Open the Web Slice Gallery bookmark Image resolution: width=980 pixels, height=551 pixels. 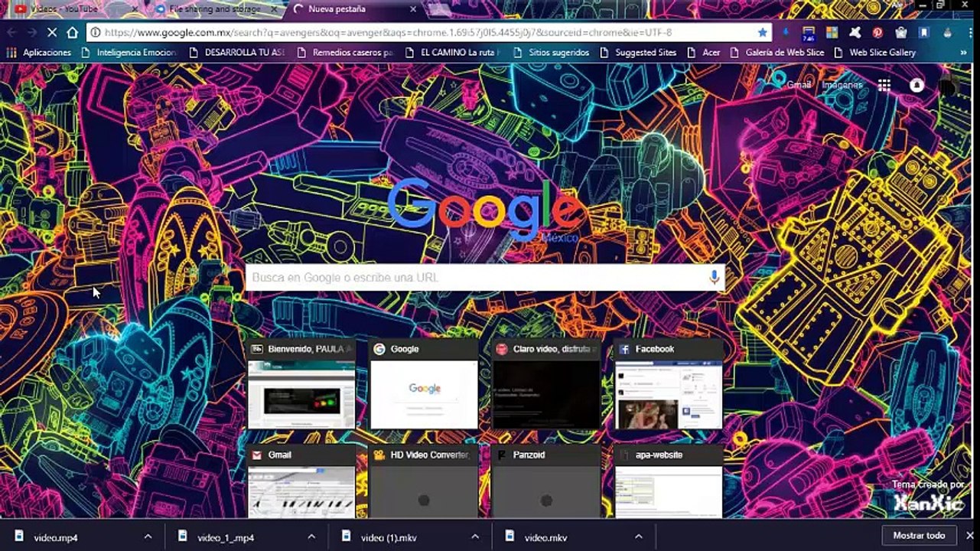click(x=874, y=53)
